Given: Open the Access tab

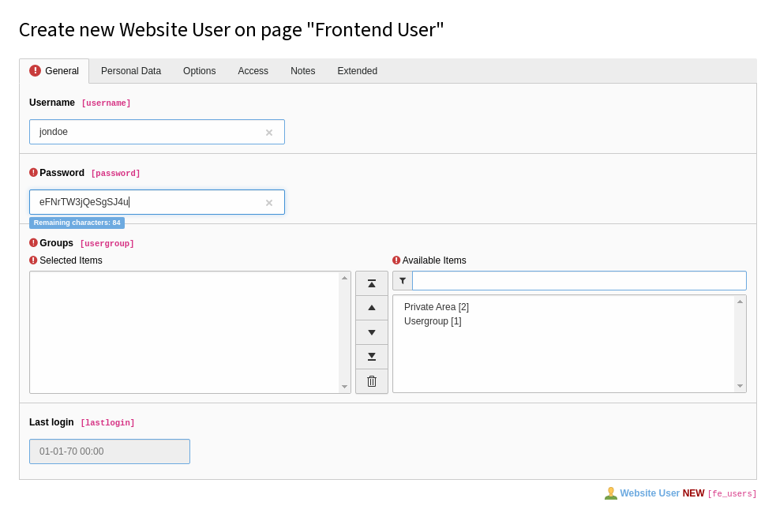Looking at the screenshot, I should click(253, 71).
